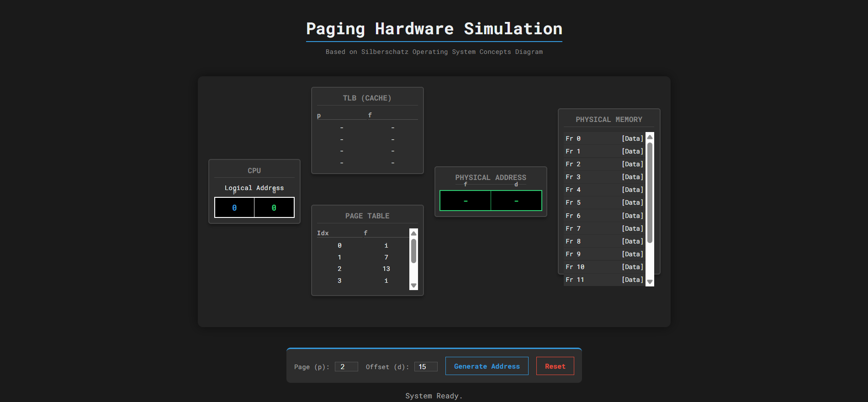
Task: Click the first empty TLB row
Action: pyautogui.click(x=367, y=128)
